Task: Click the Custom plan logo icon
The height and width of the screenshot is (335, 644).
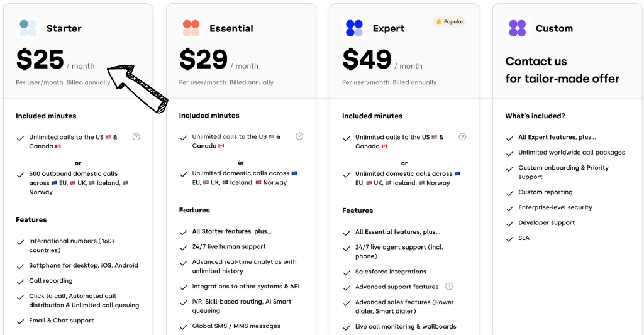Action: coord(518,28)
